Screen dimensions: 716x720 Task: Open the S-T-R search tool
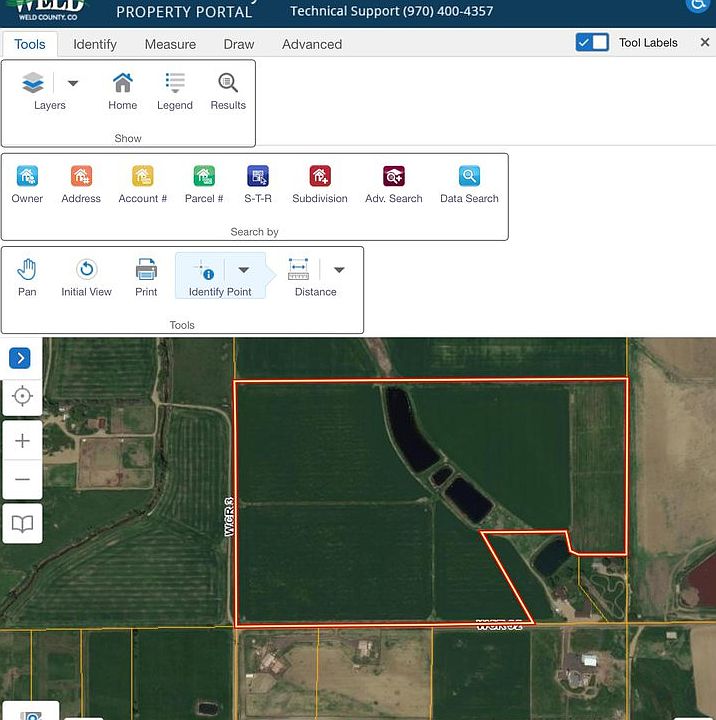point(258,185)
